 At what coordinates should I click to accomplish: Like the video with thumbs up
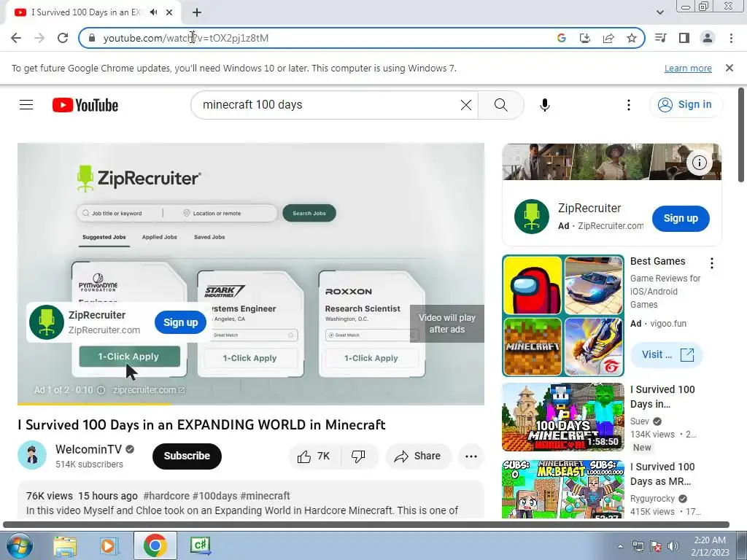[314, 456]
